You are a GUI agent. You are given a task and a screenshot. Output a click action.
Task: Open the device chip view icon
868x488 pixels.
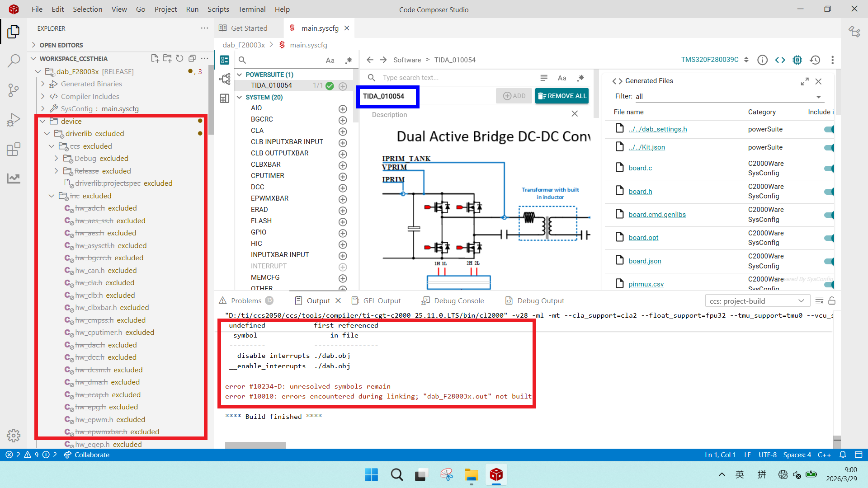pos(797,60)
